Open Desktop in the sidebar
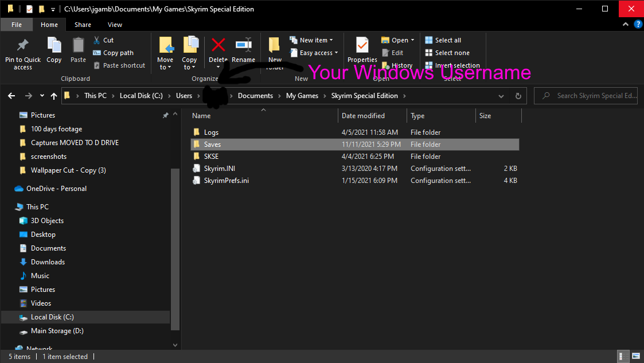This screenshot has height=363, width=644. [43, 235]
